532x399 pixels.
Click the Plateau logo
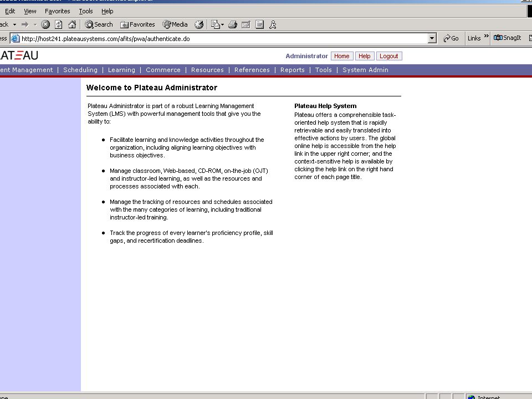click(19, 55)
